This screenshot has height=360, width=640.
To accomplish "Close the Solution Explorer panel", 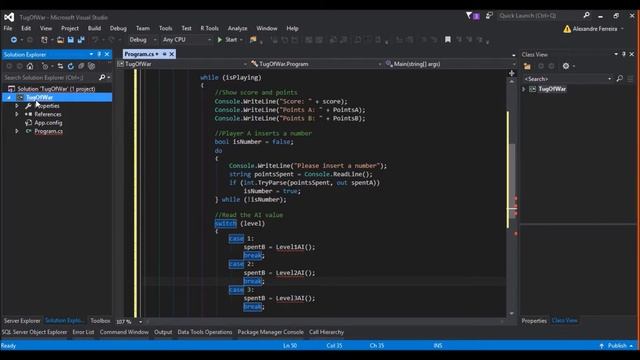I will click(x=107, y=54).
